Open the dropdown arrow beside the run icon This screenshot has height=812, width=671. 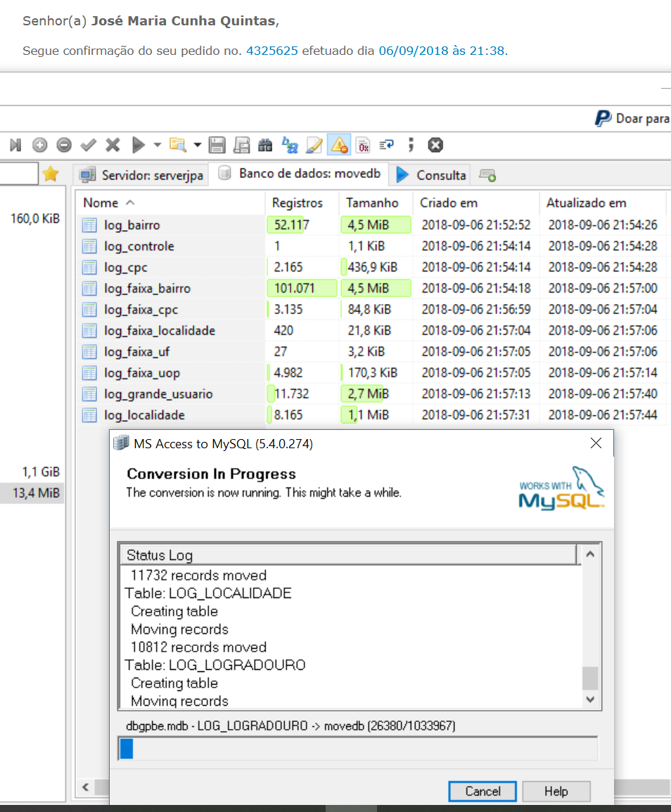[157, 146]
